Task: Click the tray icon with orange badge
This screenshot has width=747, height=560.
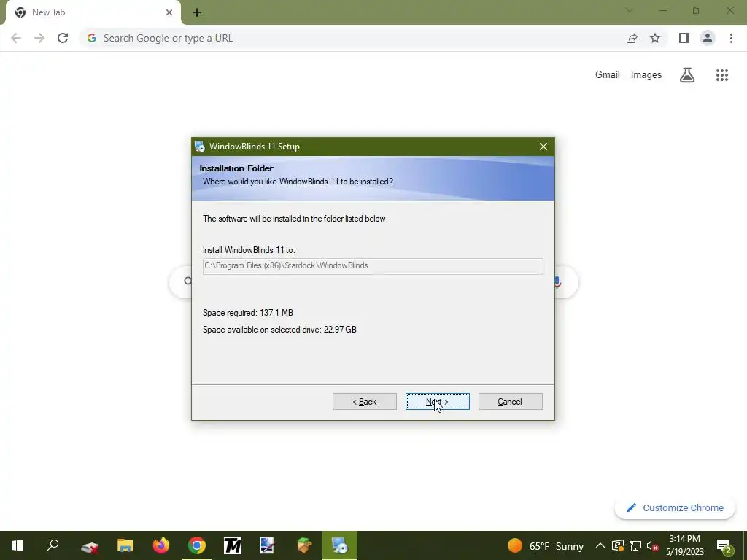Action: tap(617, 545)
